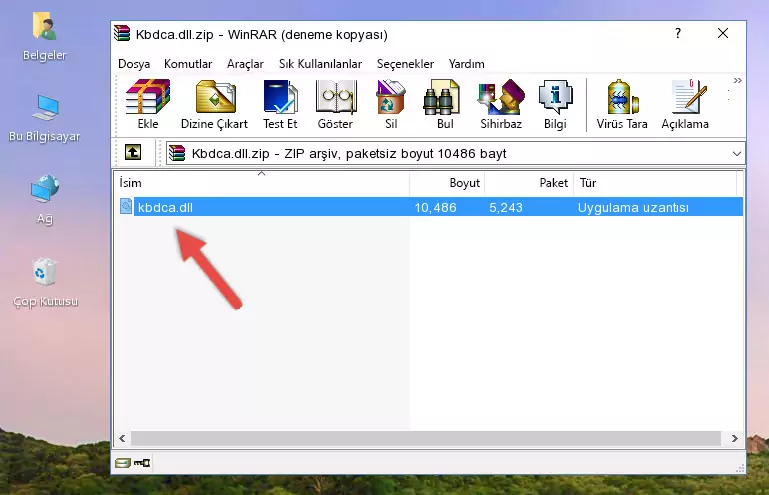769x495 pixels.
Task: Open the Bul find tool
Action: pyautogui.click(x=444, y=104)
